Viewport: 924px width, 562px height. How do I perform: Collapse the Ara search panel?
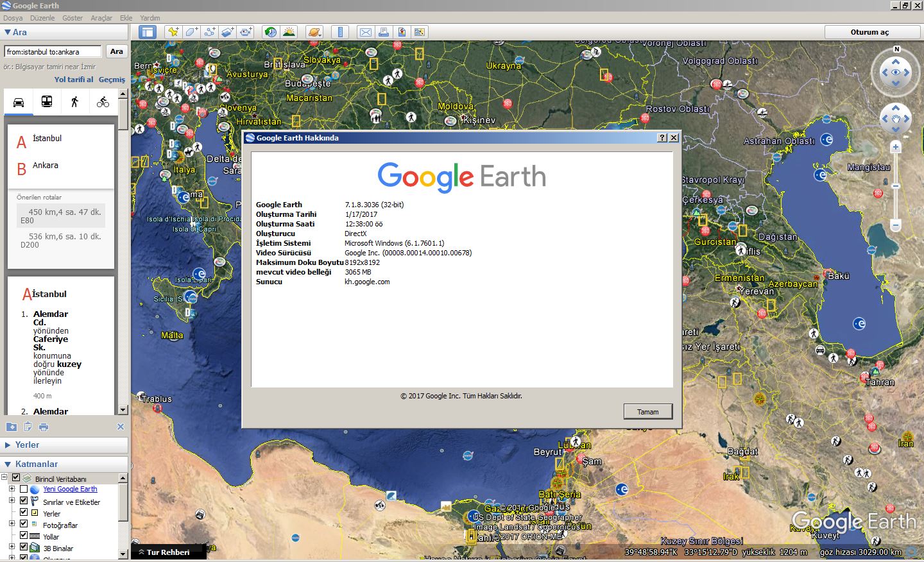[8, 32]
